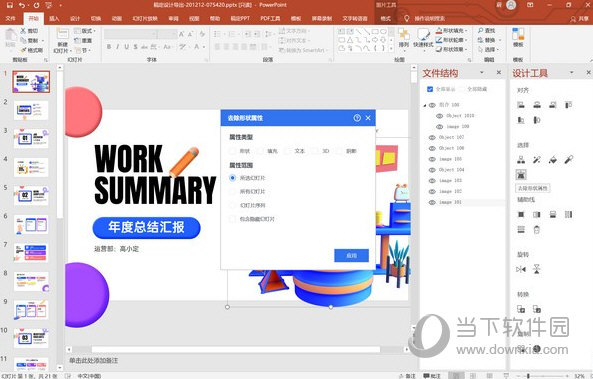Viewport: 593px width, 379px height.
Task: Select the 幻灯片序列 radio option
Action: [x=233, y=205]
